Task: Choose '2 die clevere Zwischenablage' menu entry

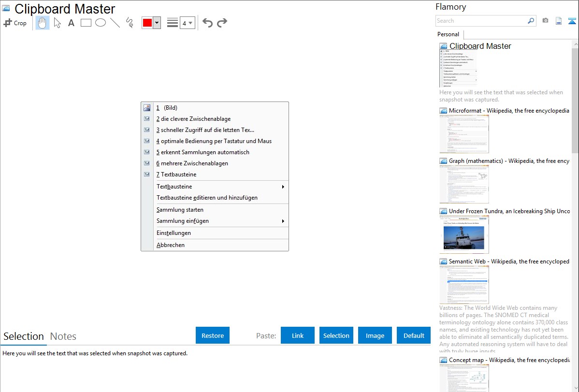Action: coord(215,119)
